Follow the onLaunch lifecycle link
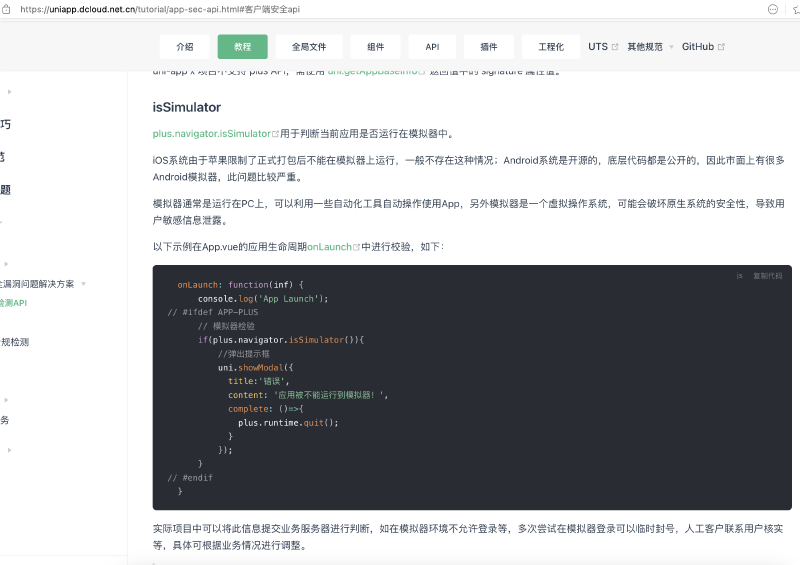800x565 pixels. point(328,247)
